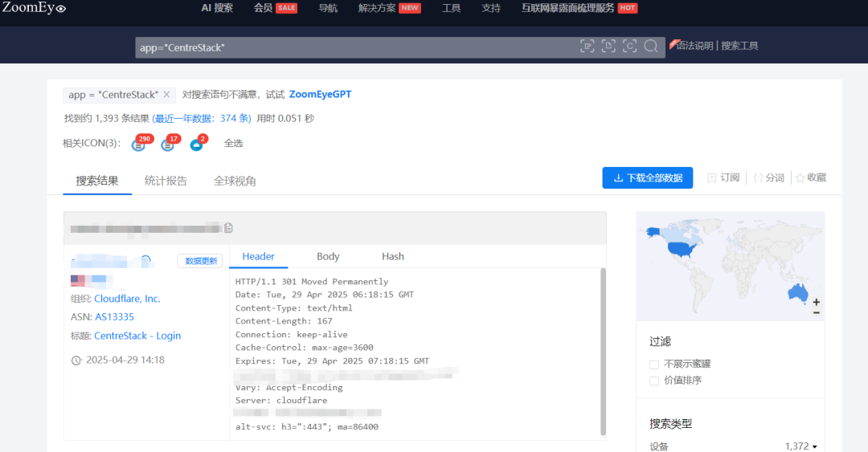Enable the 价值排序 checkbox

(654, 381)
